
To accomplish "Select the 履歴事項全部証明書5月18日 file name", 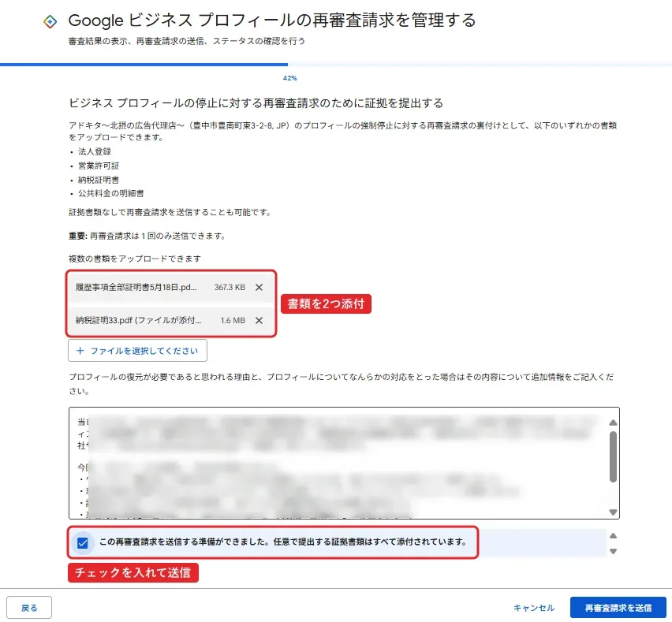I will pyautogui.click(x=136, y=288).
